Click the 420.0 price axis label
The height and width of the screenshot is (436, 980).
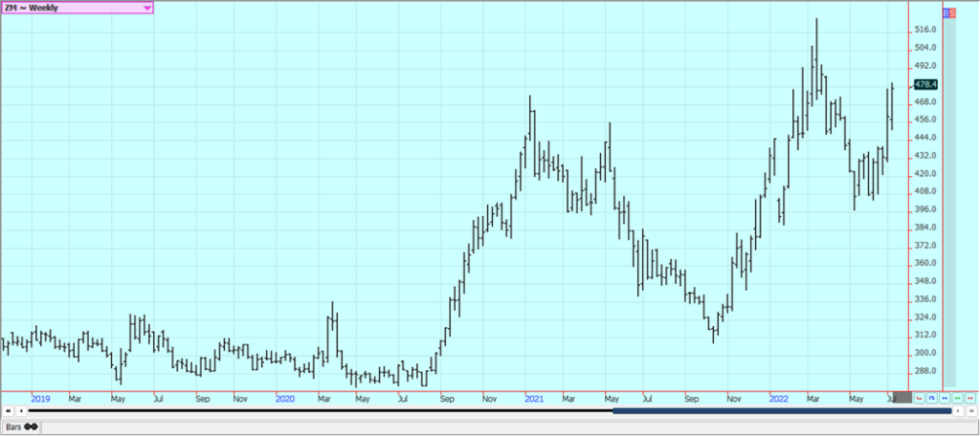pyautogui.click(x=924, y=174)
